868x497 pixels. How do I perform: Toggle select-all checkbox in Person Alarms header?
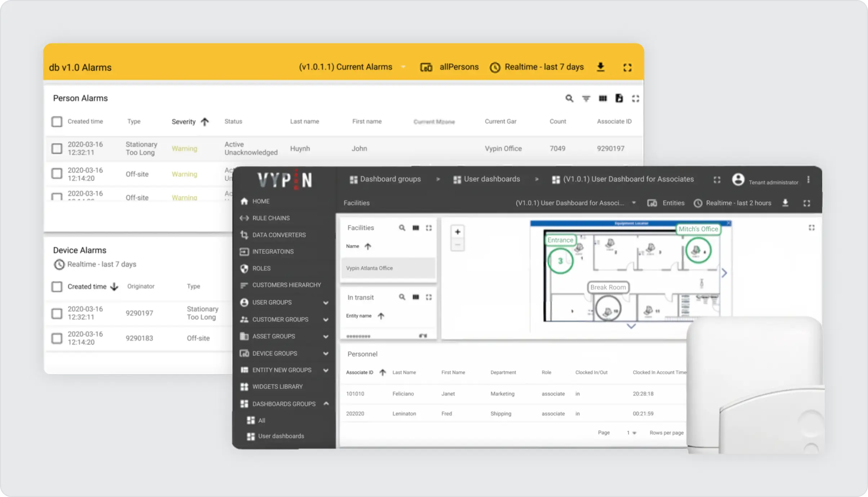(57, 122)
